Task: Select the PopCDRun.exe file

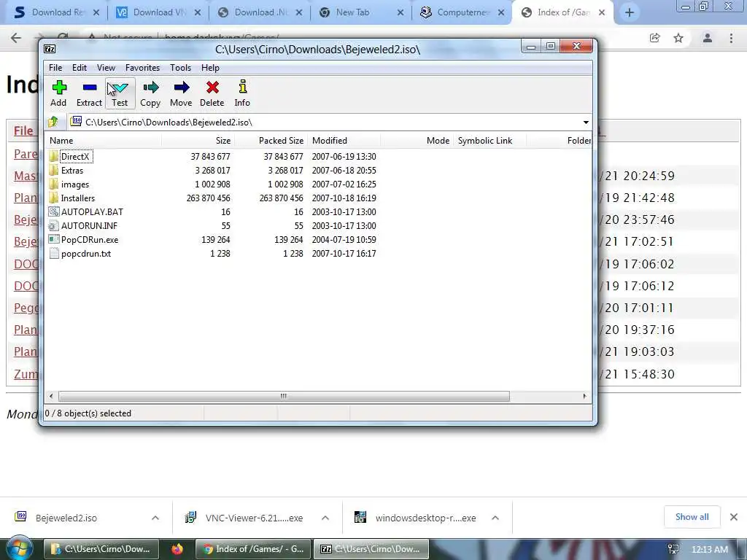Action: [90, 239]
